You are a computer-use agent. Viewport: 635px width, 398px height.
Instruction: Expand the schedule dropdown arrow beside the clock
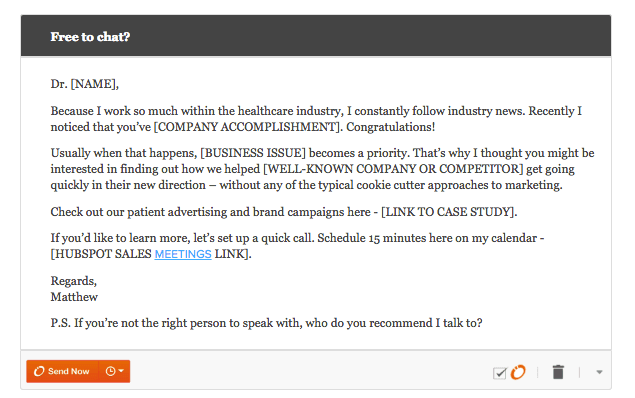coord(121,371)
